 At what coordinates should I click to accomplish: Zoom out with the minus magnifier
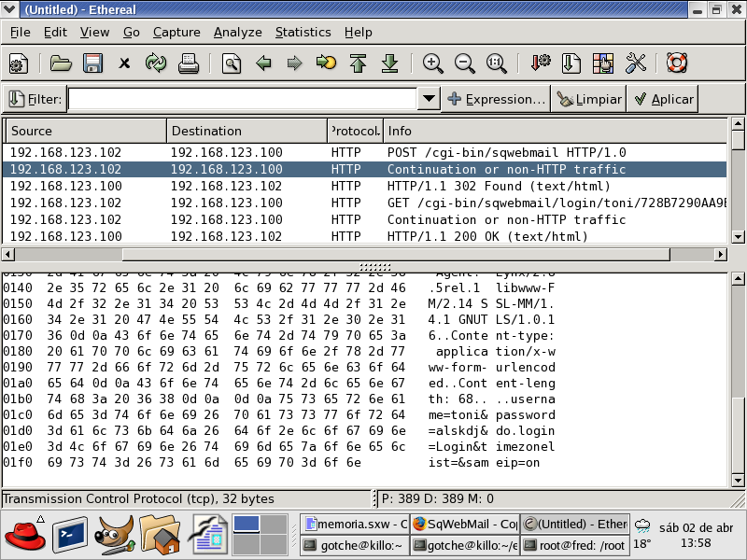point(464,63)
